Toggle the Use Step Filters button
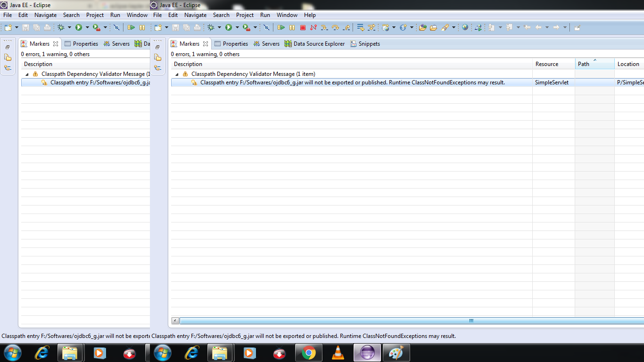This screenshot has height=362, width=644. [x=372, y=28]
